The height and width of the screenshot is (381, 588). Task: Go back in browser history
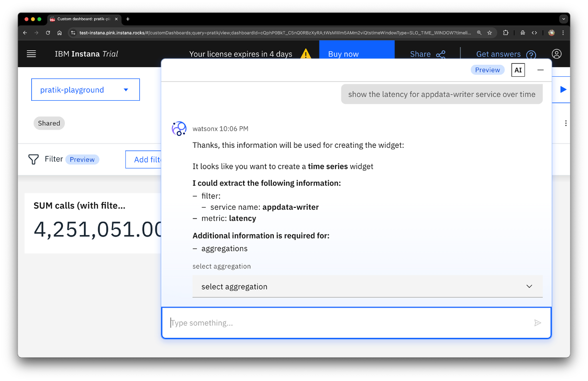[25, 33]
